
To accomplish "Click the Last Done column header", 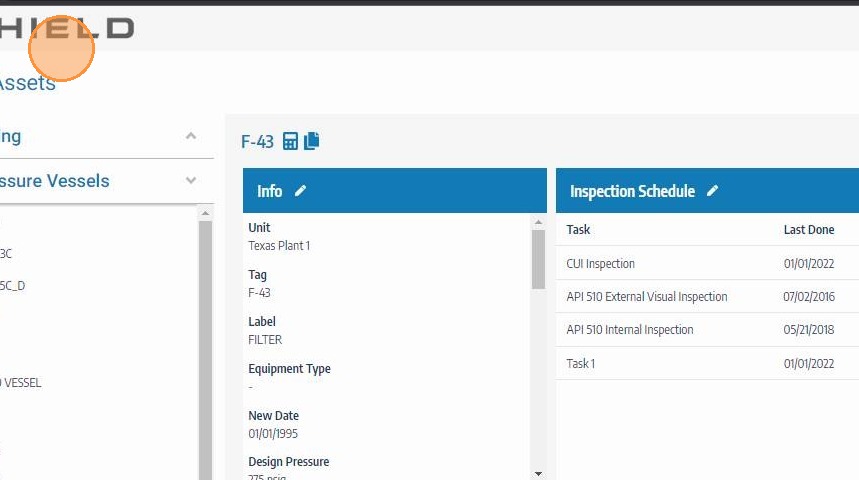I will coord(809,230).
